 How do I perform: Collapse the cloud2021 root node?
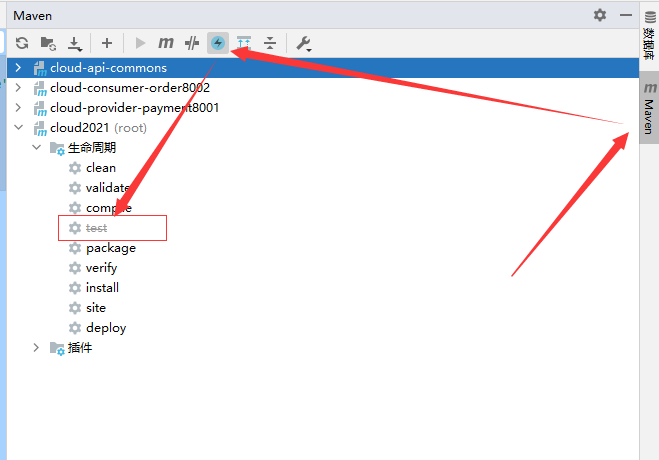coord(18,128)
